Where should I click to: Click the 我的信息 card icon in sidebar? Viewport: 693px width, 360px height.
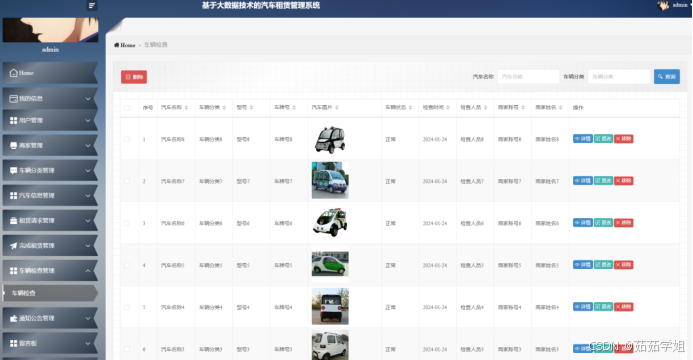[14, 99]
